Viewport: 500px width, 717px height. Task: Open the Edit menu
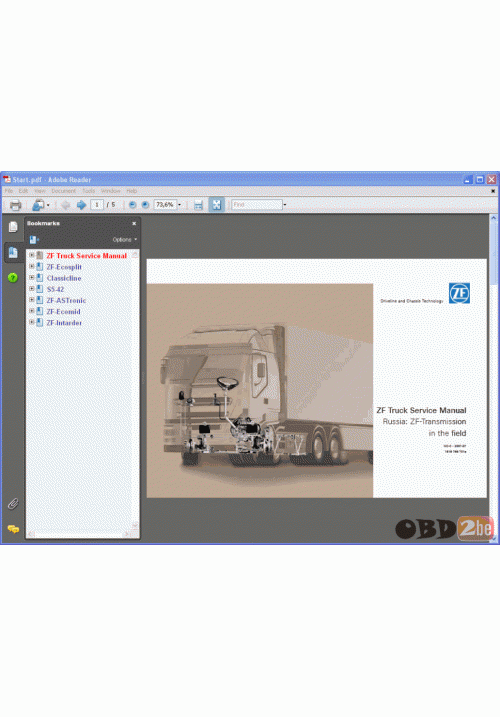point(23,191)
